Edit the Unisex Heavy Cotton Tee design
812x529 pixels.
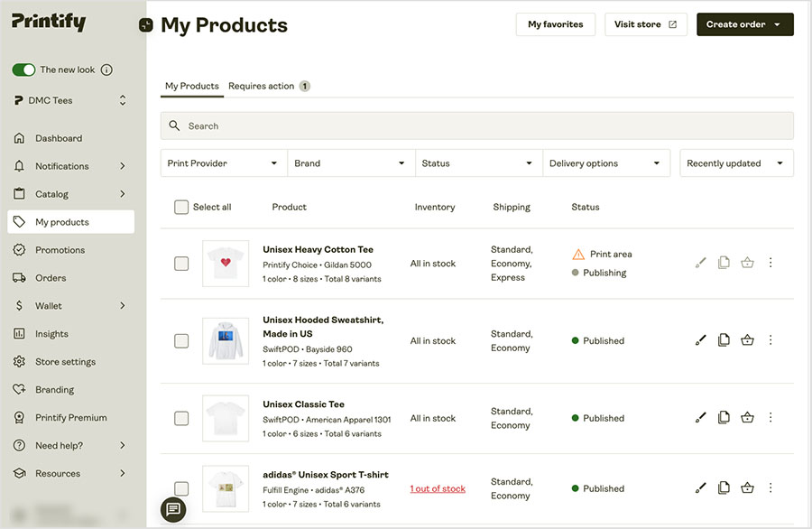click(701, 263)
